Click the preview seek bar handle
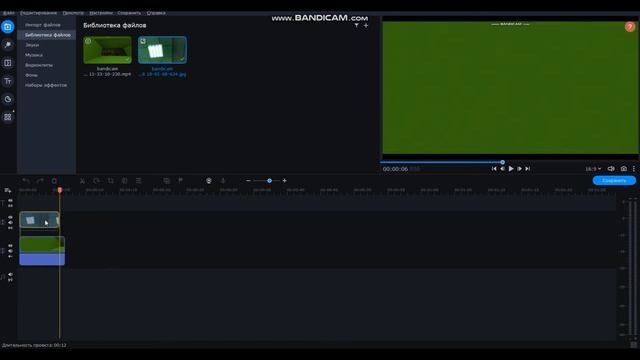 [502, 162]
